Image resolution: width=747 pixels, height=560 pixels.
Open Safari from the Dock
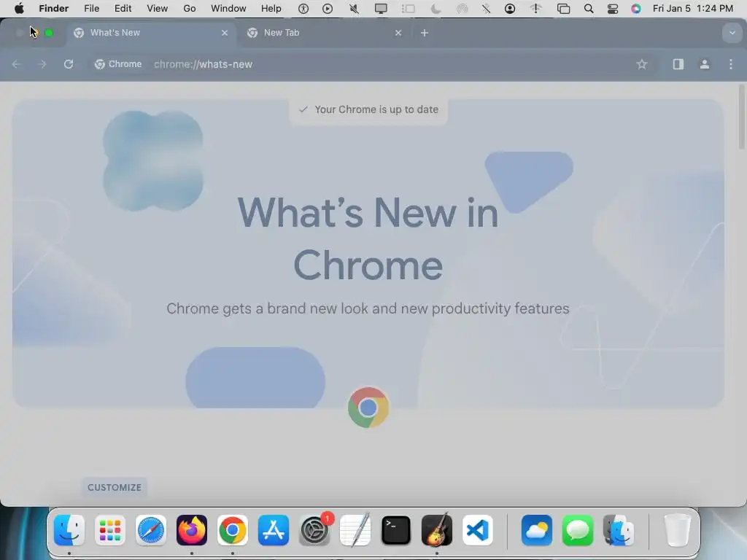point(151,530)
